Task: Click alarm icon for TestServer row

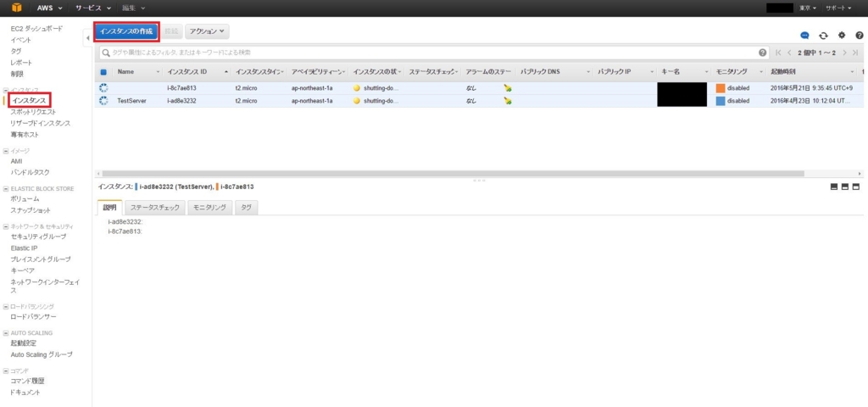Action: coord(508,101)
